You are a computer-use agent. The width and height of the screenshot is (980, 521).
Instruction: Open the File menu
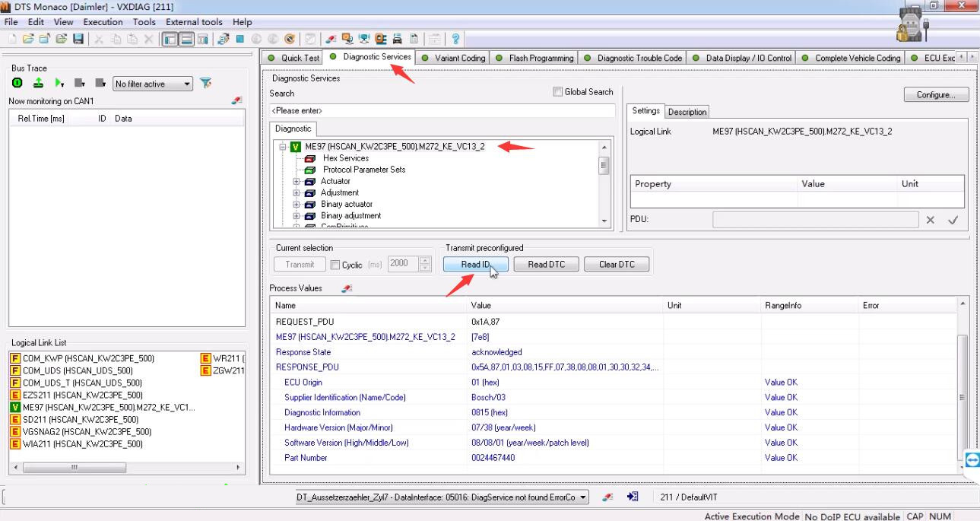[11, 22]
